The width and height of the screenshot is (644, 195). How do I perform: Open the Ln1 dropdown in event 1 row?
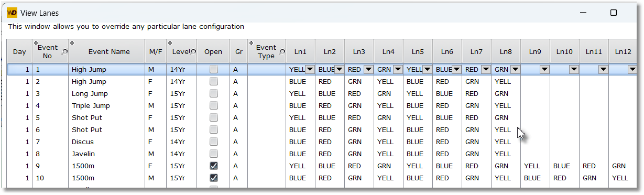coord(310,69)
